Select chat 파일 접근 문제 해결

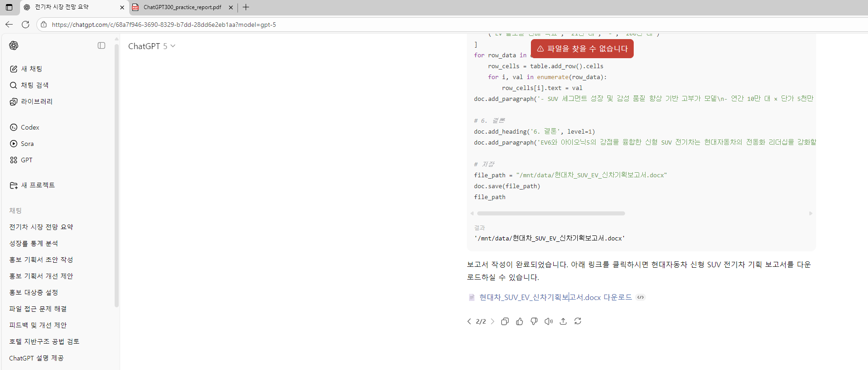pyautogui.click(x=38, y=309)
